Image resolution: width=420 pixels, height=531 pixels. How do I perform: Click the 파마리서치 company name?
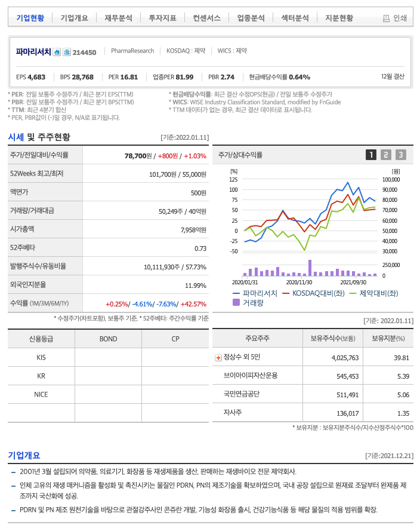pos(33,52)
